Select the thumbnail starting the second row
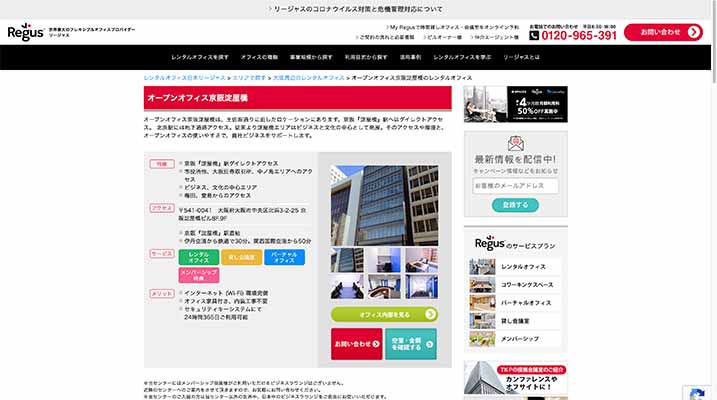717x400 pixels. (347, 286)
